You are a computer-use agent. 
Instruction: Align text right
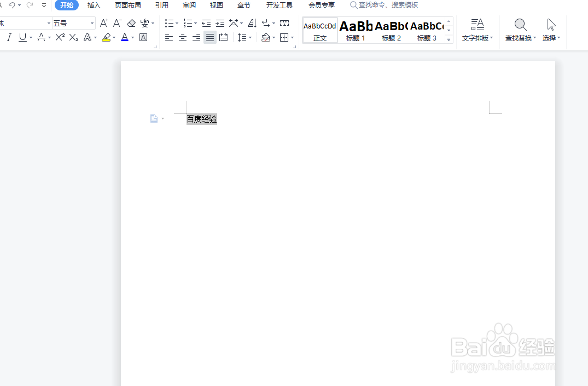(196, 38)
